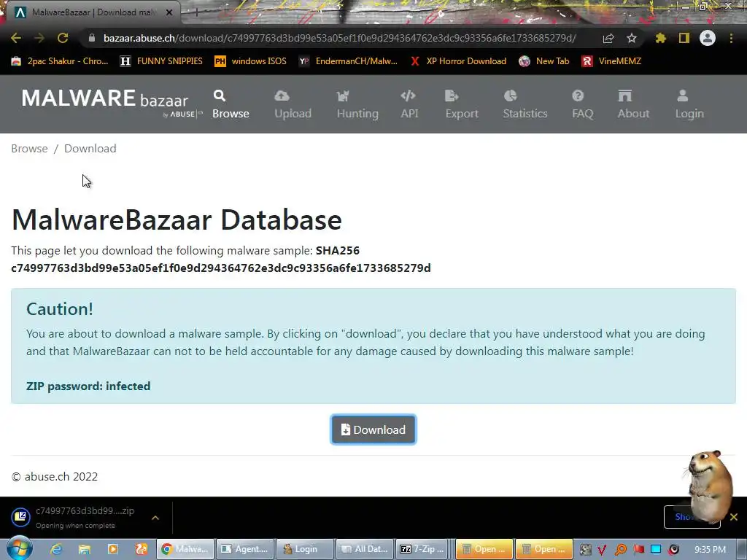Image resolution: width=747 pixels, height=560 pixels.
Task: Switch to Chrome Malwa... taskbar window
Action: coord(185,549)
